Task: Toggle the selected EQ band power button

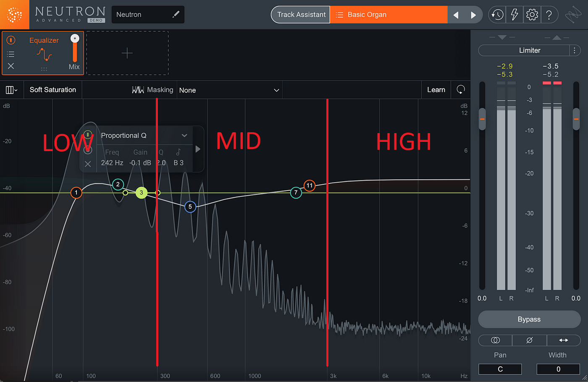Action: click(88, 135)
